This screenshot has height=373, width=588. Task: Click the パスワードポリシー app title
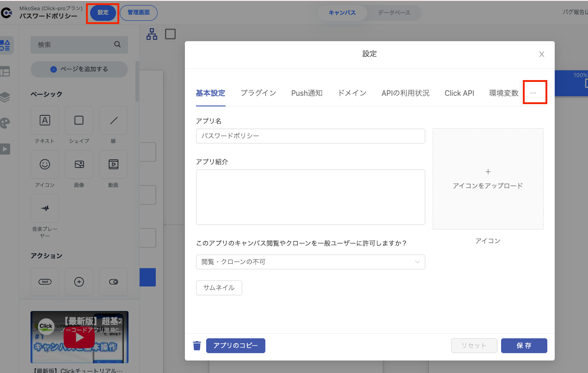tap(48, 16)
